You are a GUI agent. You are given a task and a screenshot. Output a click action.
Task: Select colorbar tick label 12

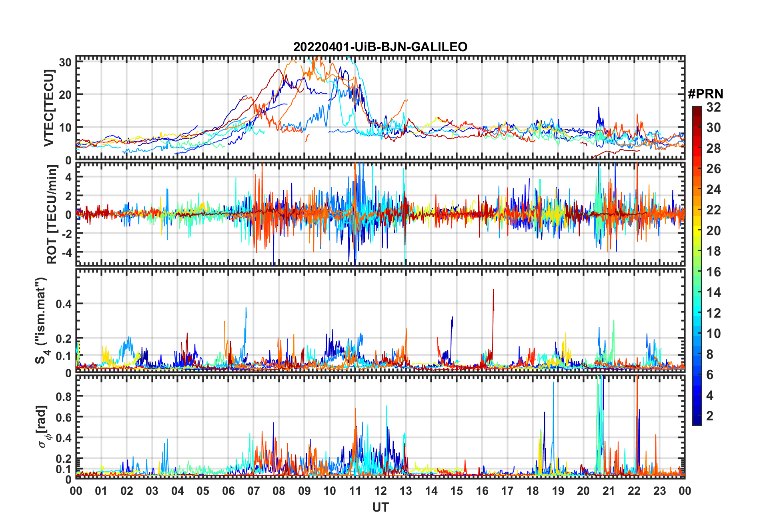713,313
